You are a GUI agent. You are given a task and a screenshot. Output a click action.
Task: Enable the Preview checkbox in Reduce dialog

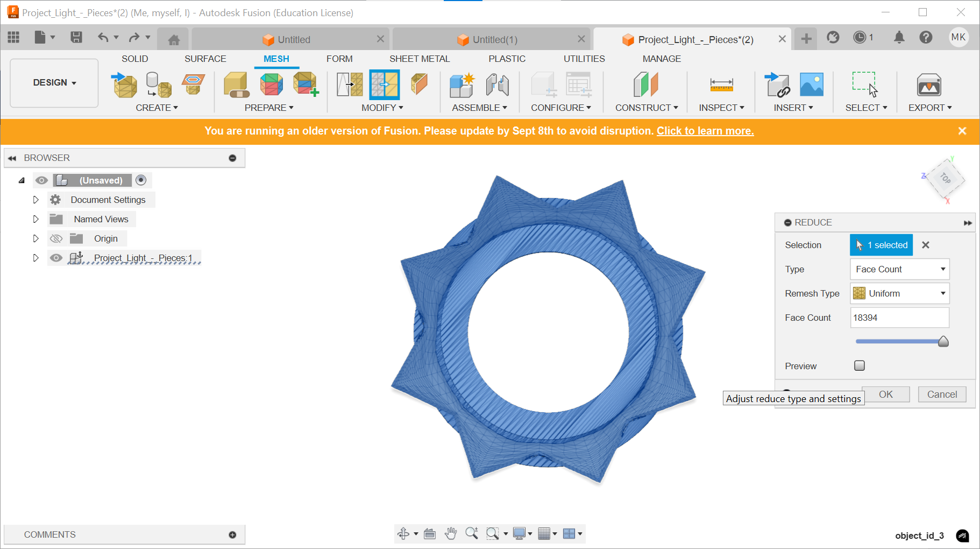(860, 366)
